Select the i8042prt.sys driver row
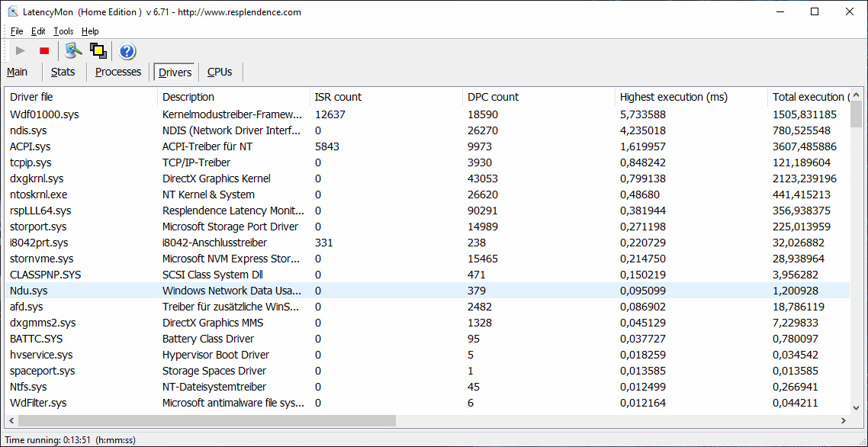This screenshot has height=447, width=868. (427, 243)
